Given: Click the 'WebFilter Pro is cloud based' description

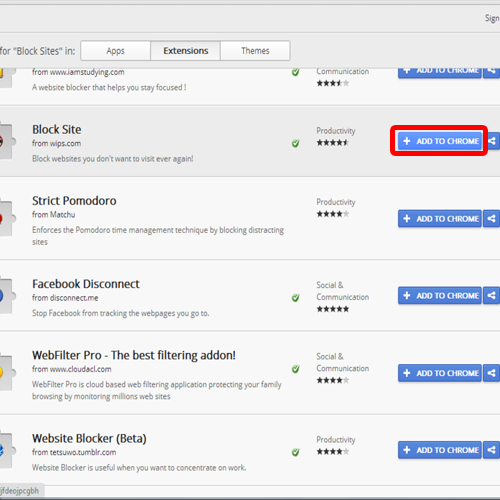Looking at the screenshot, I should click(157, 390).
